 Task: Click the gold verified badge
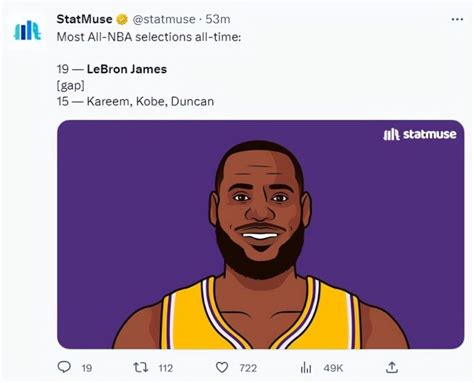pos(122,19)
